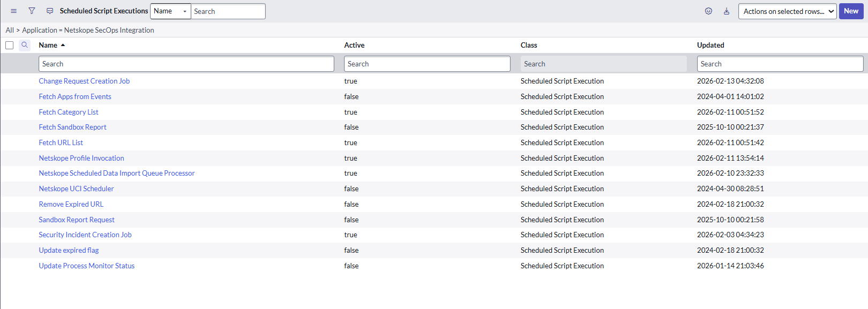This screenshot has height=309, width=868.
Task: Open the Name search field dropdown
Action: tap(170, 11)
